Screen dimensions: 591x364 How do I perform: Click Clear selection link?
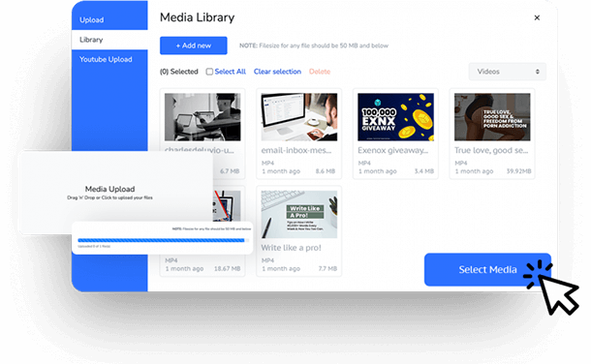pyautogui.click(x=277, y=72)
